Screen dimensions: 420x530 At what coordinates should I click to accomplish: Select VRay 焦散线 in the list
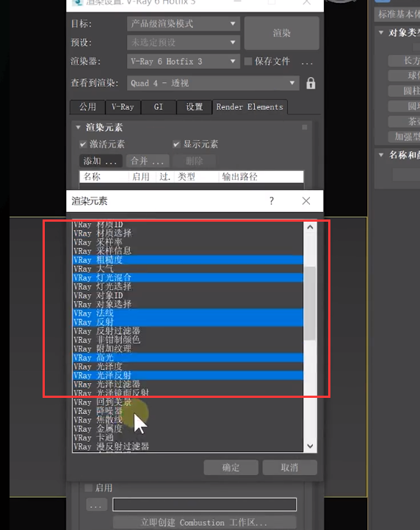(x=188, y=420)
